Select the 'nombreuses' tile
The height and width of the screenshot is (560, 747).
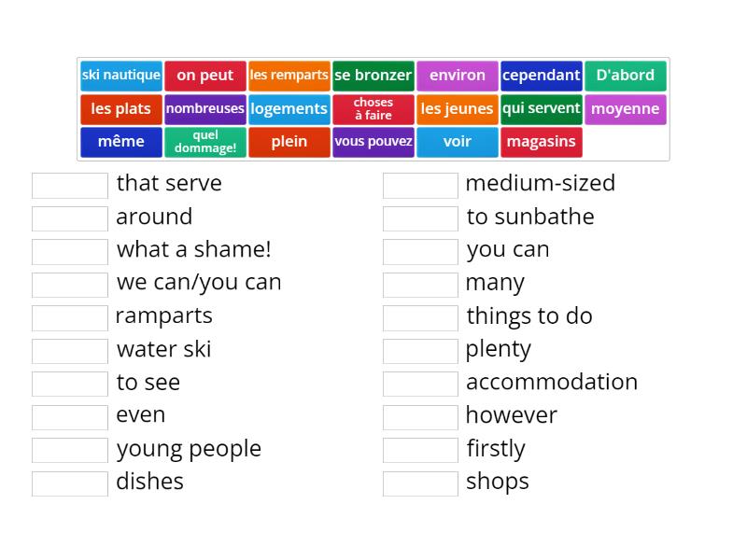pyautogui.click(x=205, y=109)
